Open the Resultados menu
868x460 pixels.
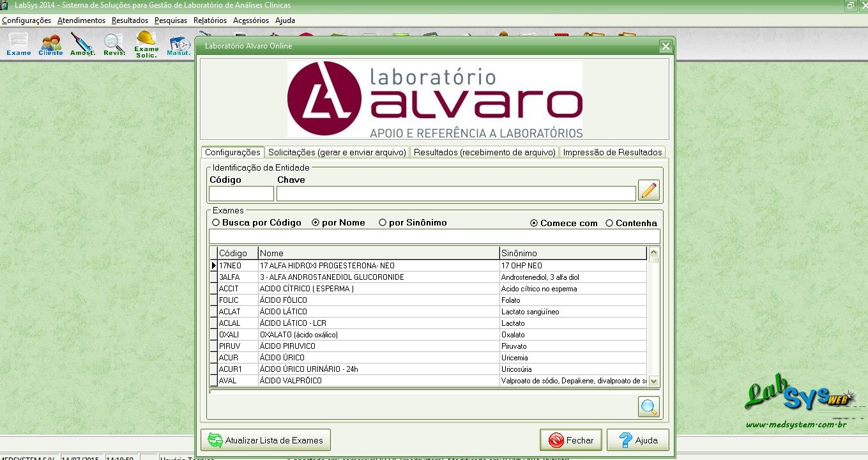tap(130, 20)
